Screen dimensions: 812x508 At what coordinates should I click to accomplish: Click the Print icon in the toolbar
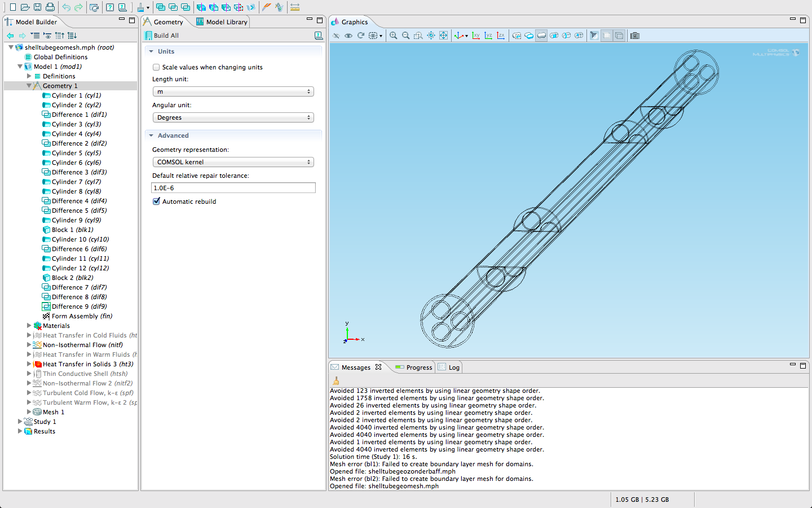[50, 7]
